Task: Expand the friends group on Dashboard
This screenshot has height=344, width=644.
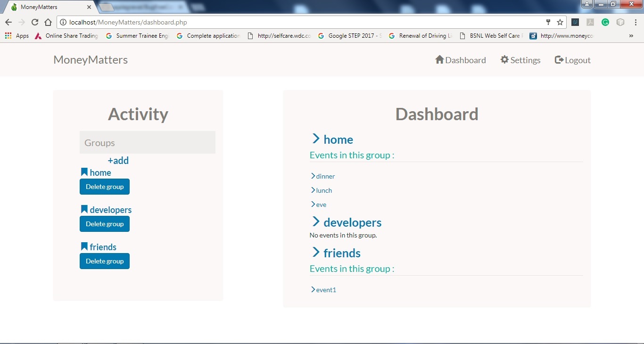Action: [336, 253]
